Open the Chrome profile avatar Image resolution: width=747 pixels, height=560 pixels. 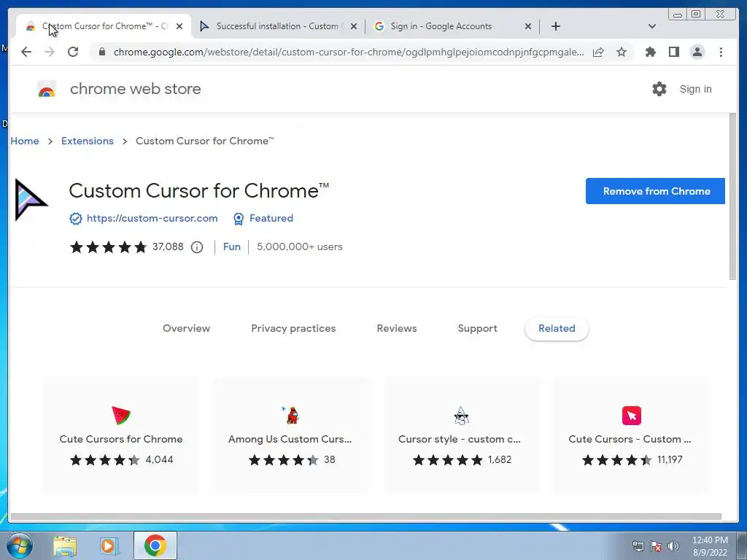697,52
